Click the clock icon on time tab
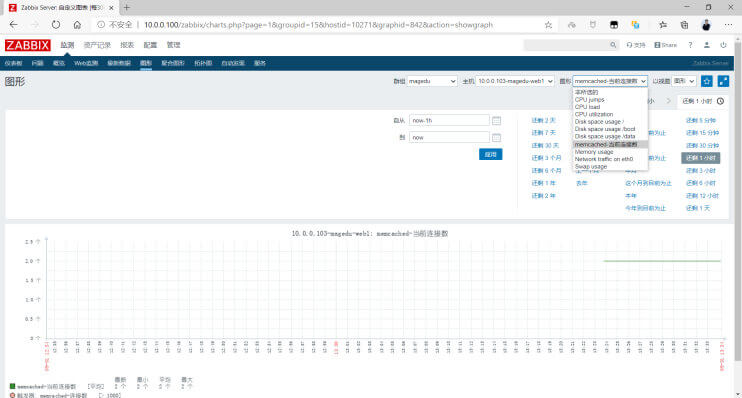742x398 pixels. pos(720,101)
